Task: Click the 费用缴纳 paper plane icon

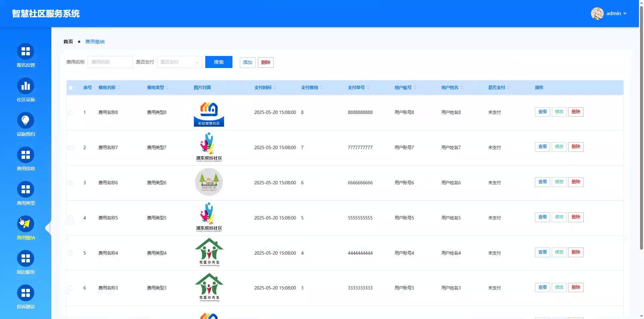Action: pyautogui.click(x=25, y=224)
